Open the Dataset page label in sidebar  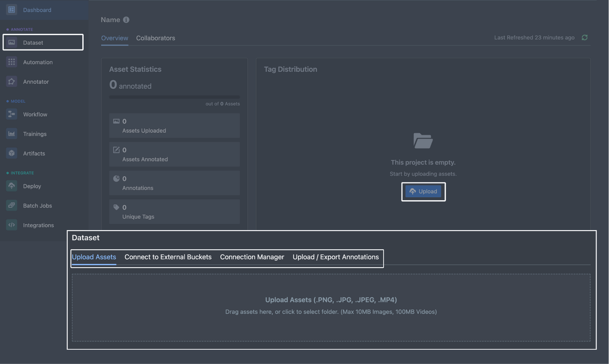[33, 42]
